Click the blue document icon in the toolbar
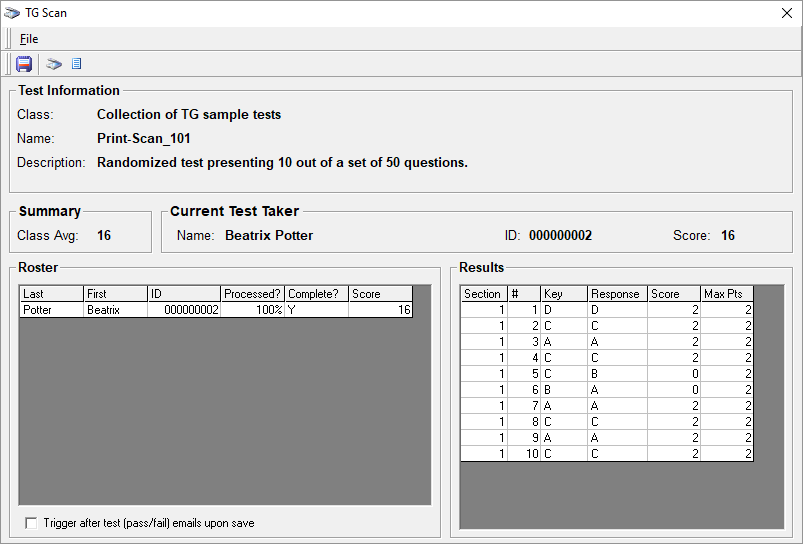 (x=76, y=64)
